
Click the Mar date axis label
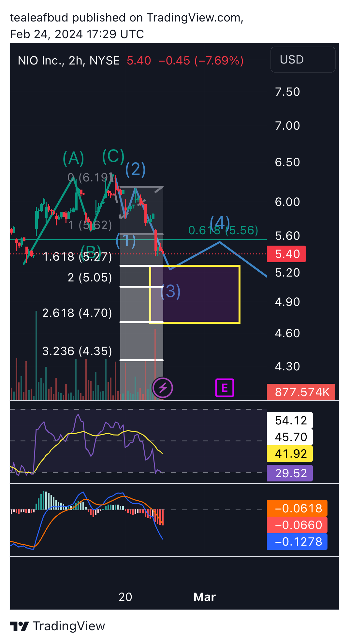pos(205,597)
